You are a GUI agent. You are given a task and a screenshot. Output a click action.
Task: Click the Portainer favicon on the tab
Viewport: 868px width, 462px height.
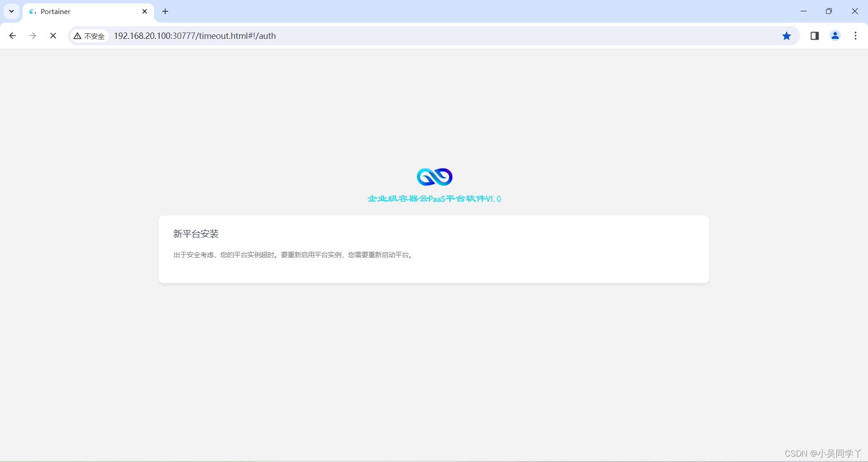pyautogui.click(x=32, y=11)
